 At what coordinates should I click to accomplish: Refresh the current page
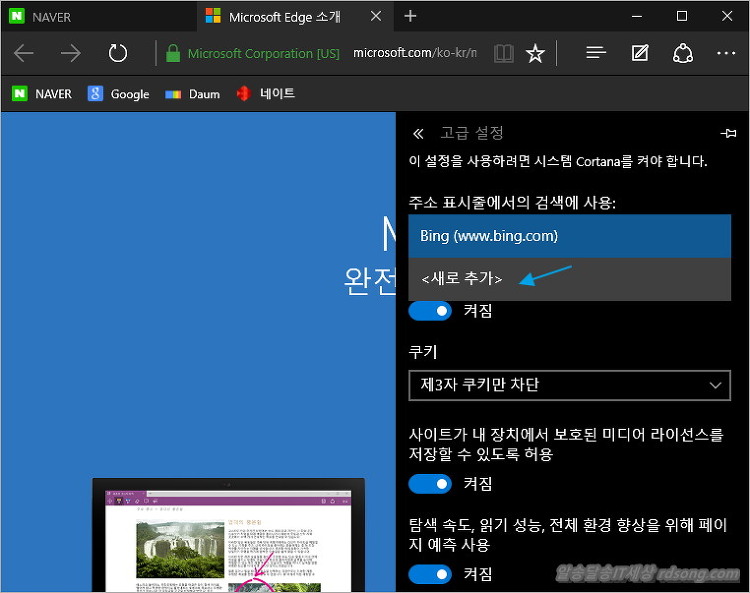coord(117,54)
